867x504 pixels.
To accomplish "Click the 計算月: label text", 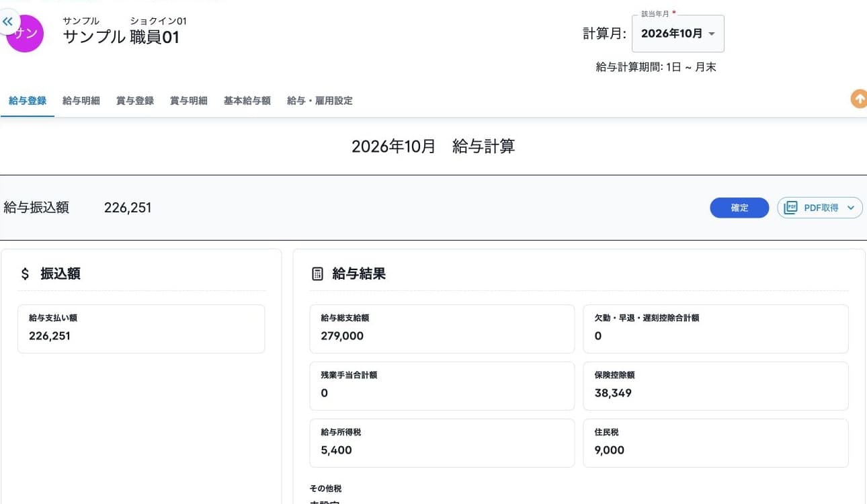I will click(604, 34).
